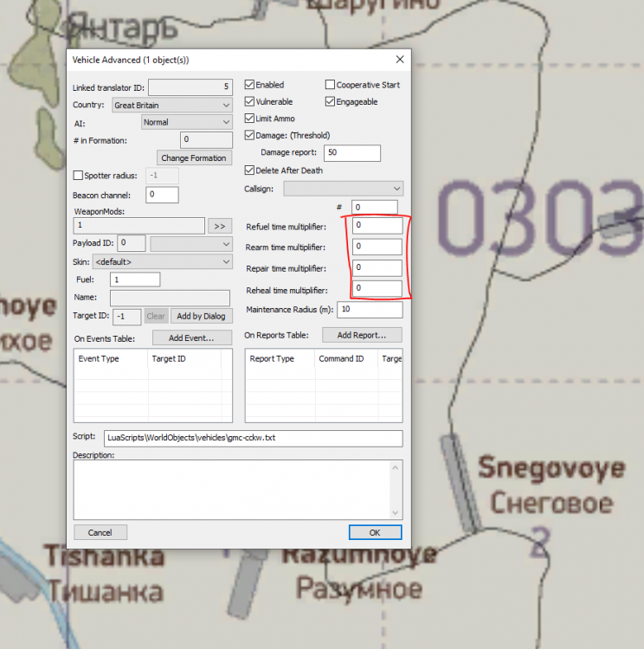Viewport: 644px width, 649px height.
Task: Toggle the Spotter radius checkbox
Action: click(x=79, y=175)
